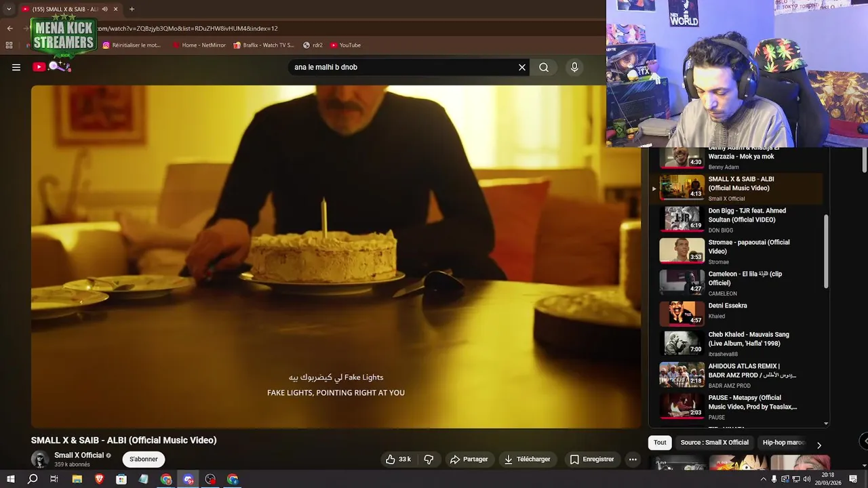This screenshot has width=868, height=488.
Task: Close the SMALL X & SAIB browser tab
Action: coord(116,9)
